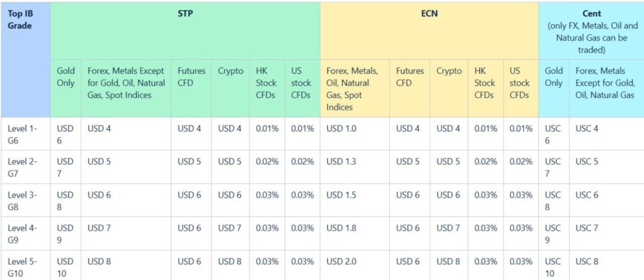Select the Level 2-G7 row label
The image size is (644, 280).
click(x=25, y=167)
